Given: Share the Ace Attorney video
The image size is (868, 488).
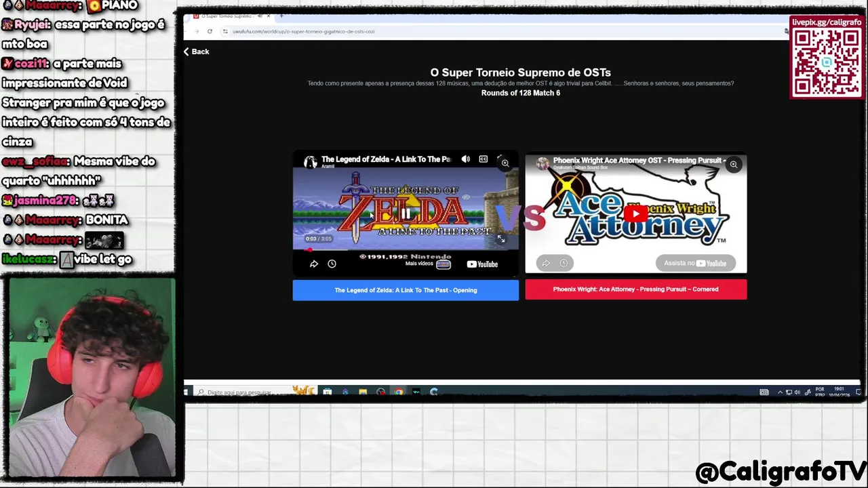Looking at the screenshot, I should 546,263.
